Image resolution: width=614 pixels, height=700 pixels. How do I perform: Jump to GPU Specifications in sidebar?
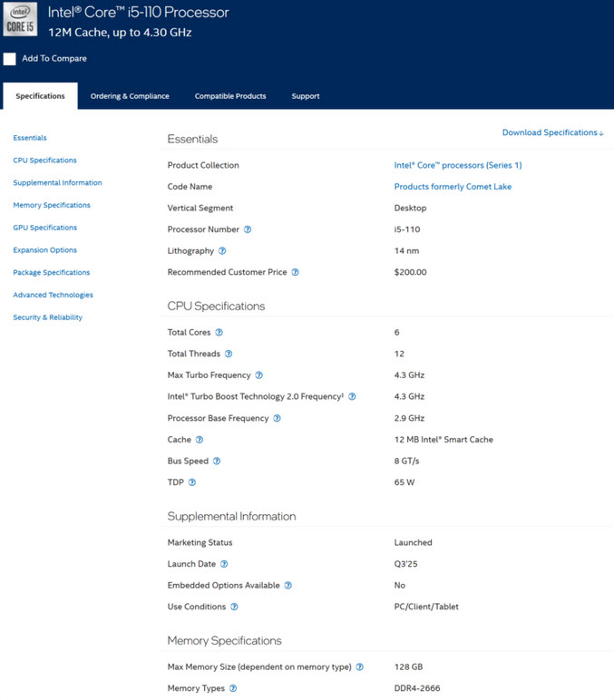coord(45,228)
